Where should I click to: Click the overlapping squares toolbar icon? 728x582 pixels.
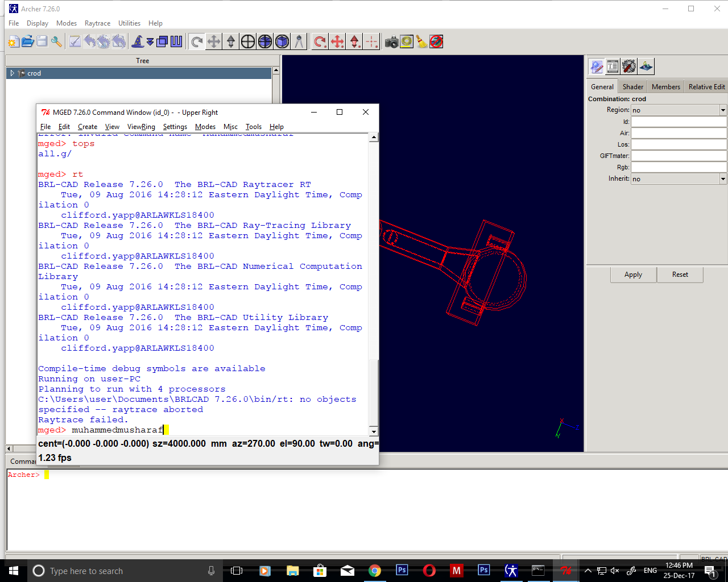[x=162, y=41]
